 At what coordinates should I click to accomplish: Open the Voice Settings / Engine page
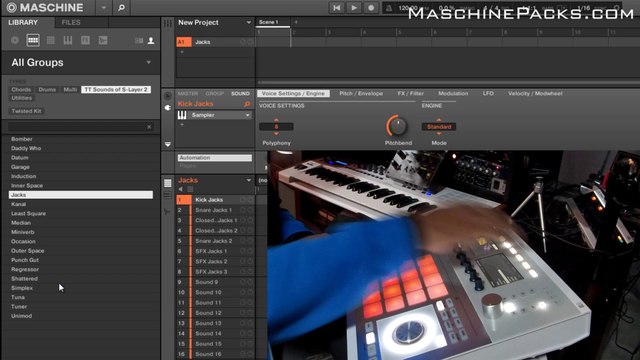(293, 93)
